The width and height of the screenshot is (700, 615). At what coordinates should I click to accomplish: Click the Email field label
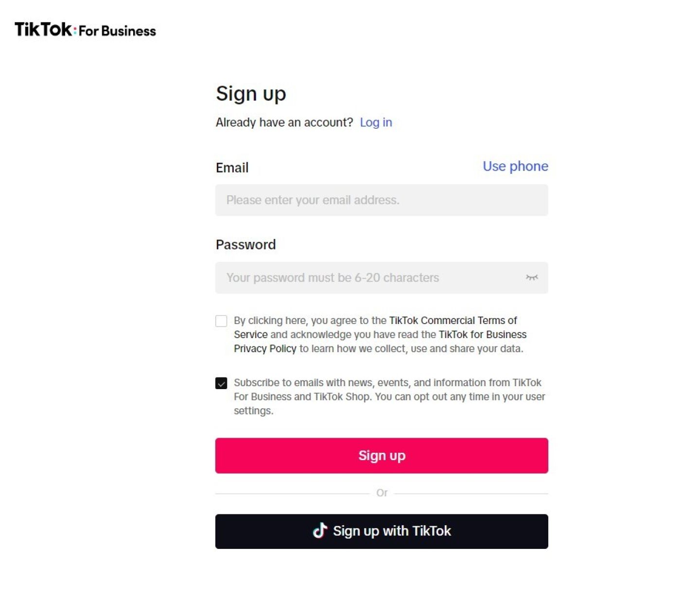232,168
